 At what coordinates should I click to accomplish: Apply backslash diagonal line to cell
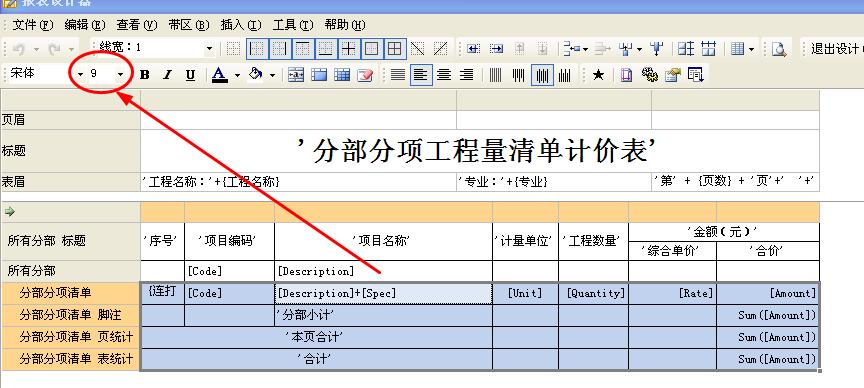(418, 49)
